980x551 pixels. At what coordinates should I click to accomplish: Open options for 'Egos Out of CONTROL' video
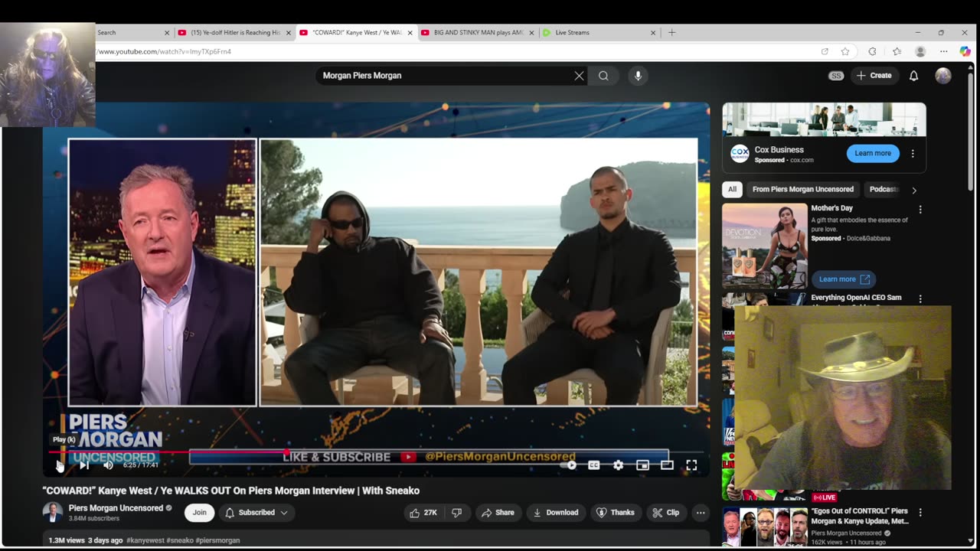920,512
